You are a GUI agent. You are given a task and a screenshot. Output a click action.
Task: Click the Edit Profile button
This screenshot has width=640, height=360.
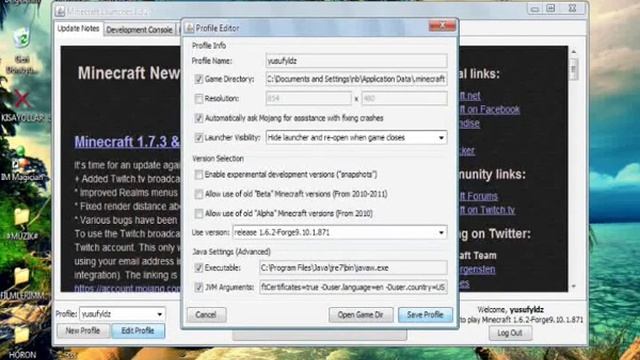[x=138, y=331]
